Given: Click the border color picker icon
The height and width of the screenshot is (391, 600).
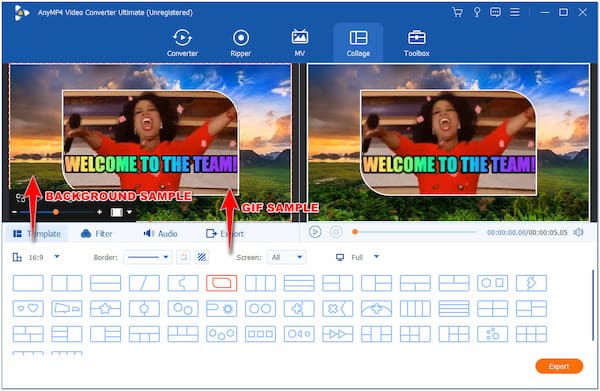Looking at the screenshot, I should pos(184,257).
